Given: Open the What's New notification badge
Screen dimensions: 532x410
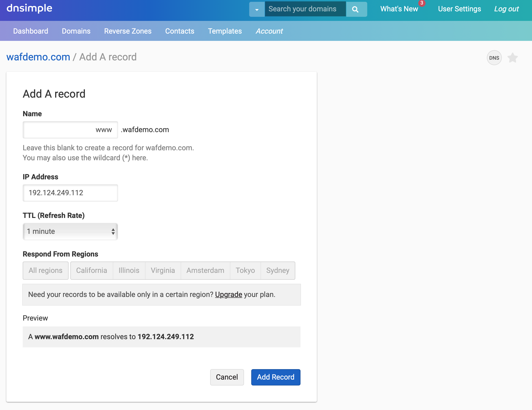Looking at the screenshot, I should tap(421, 3).
